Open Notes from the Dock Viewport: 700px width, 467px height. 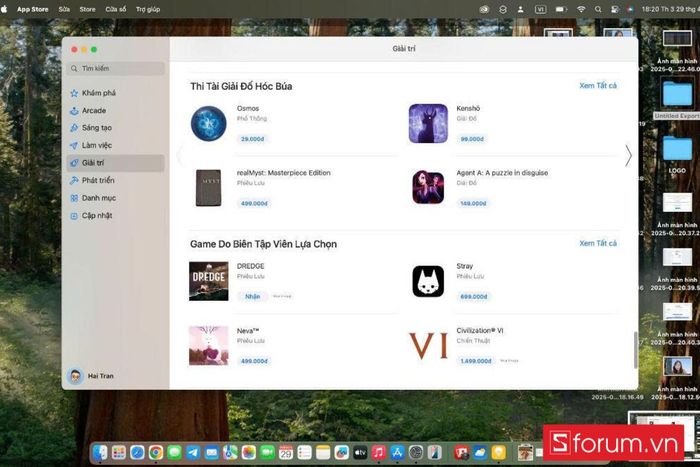(323, 453)
